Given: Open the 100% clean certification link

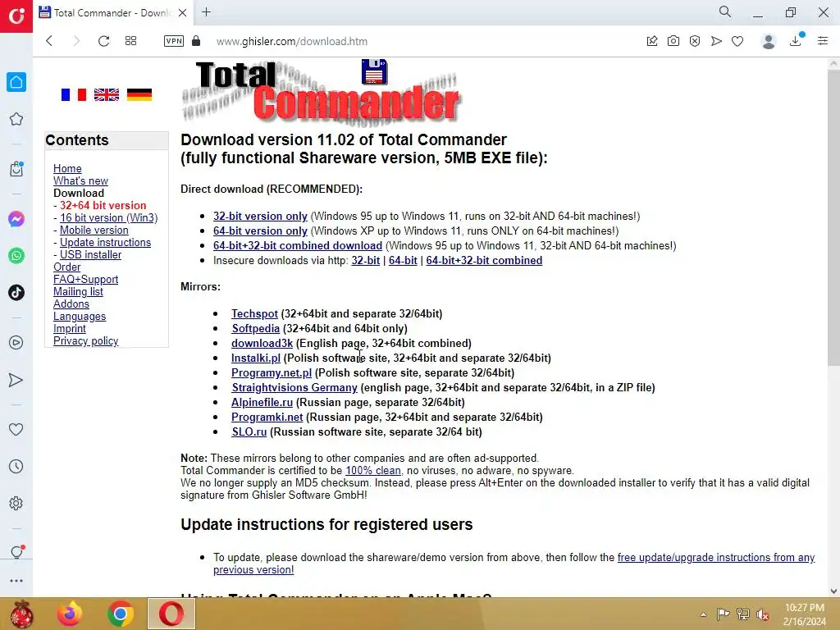Looking at the screenshot, I should (373, 471).
